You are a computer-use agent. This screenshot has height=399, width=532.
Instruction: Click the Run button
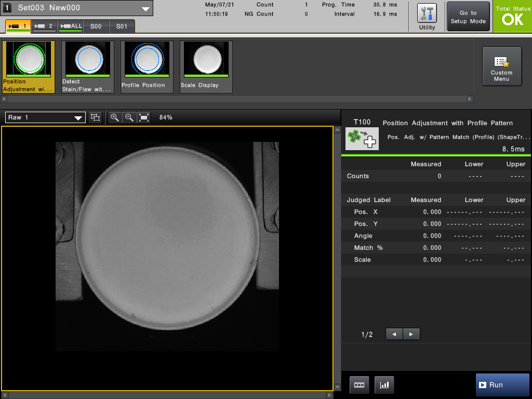tap(502, 385)
